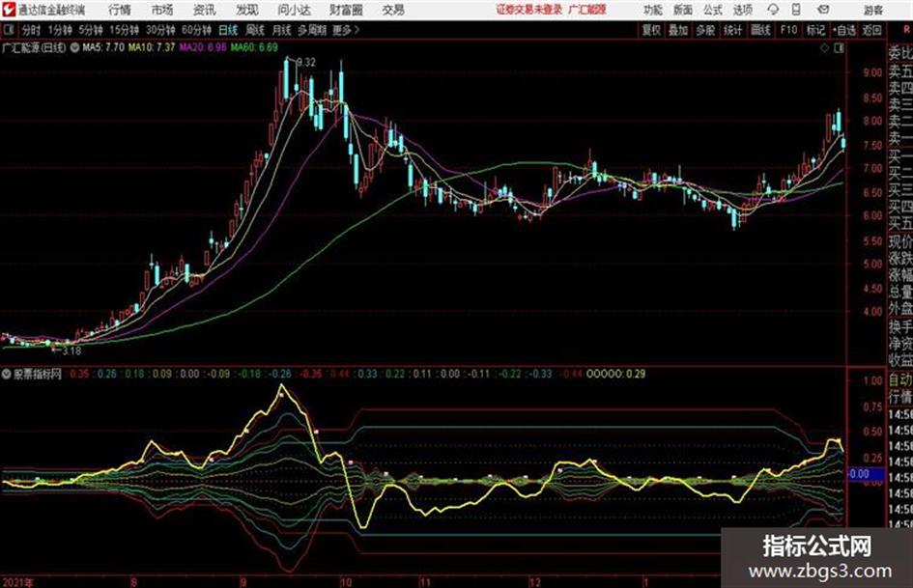Select the 周线 weekly chart tab
This screenshot has width=913, height=588.
[255, 30]
